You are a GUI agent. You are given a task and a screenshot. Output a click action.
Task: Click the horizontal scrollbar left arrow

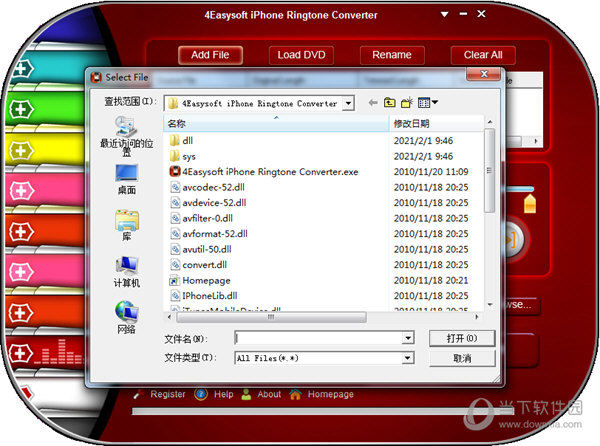click(x=169, y=317)
